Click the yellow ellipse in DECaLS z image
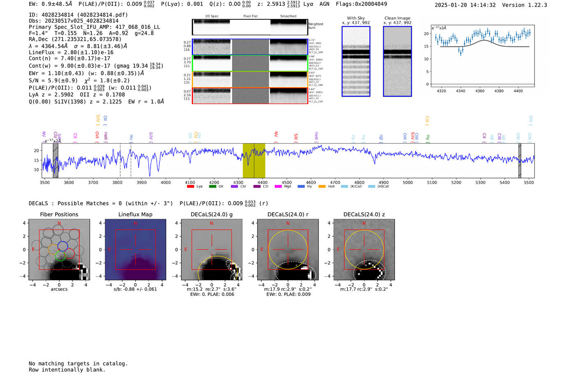Screen dimensions: 576x392 tap(364, 250)
